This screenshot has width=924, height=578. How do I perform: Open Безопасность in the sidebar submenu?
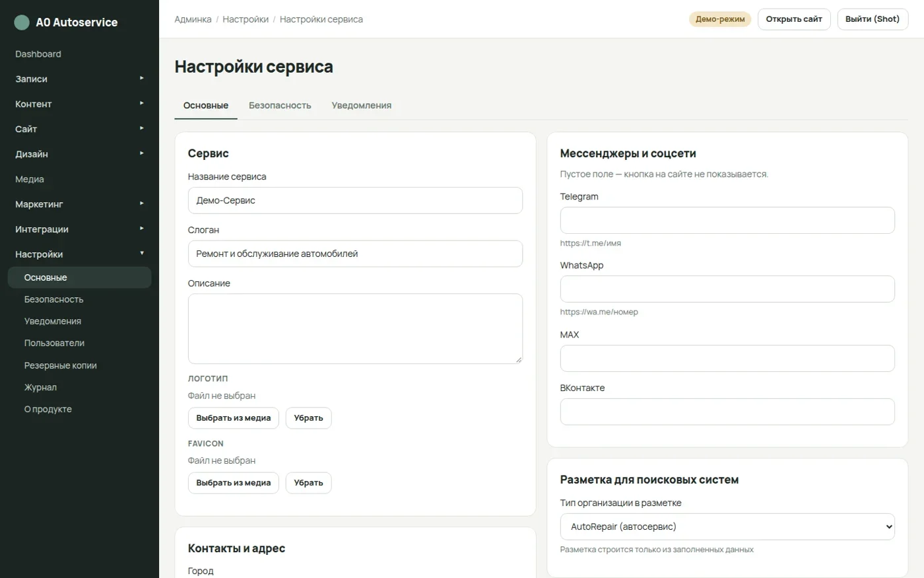point(79,299)
